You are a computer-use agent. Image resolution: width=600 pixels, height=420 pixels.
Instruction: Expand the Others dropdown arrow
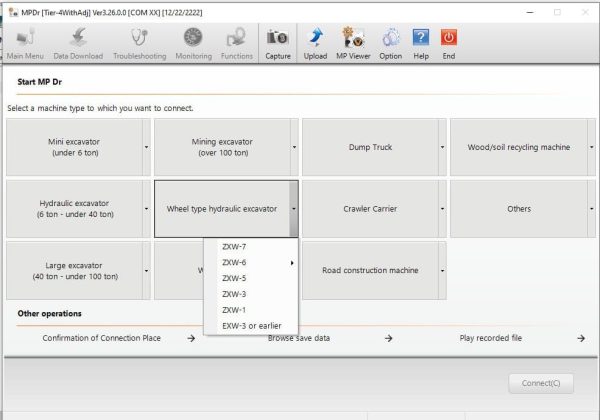coord(592,209)
